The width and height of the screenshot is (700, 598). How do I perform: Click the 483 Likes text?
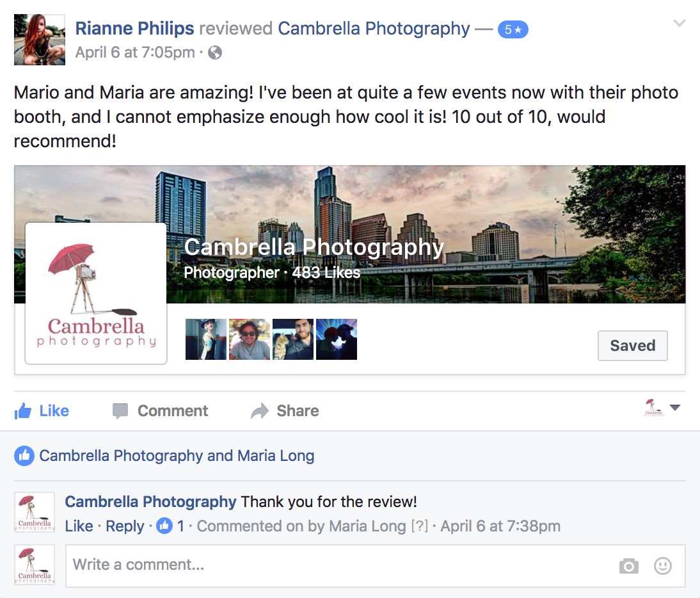[x=326, y=272]
